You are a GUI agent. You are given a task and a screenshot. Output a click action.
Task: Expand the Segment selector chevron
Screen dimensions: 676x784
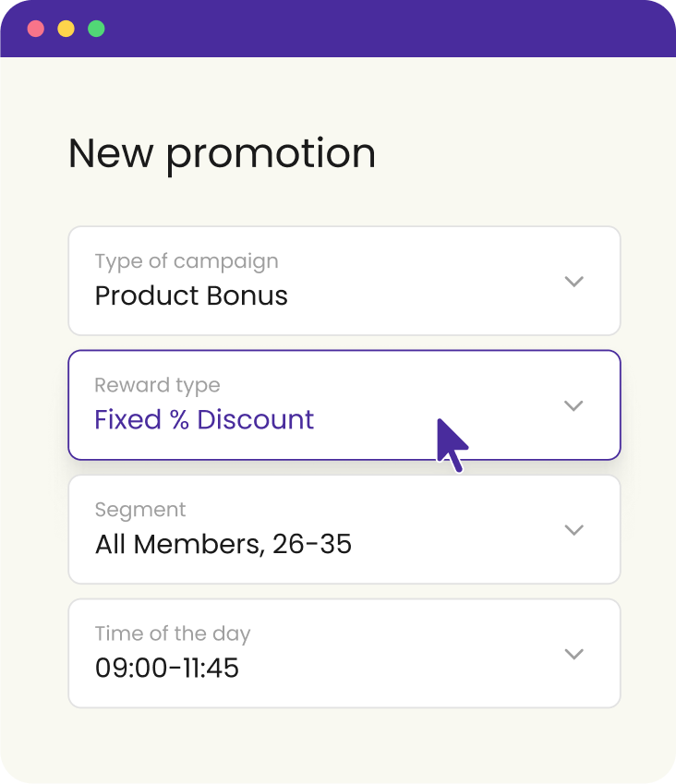[573, 529]
